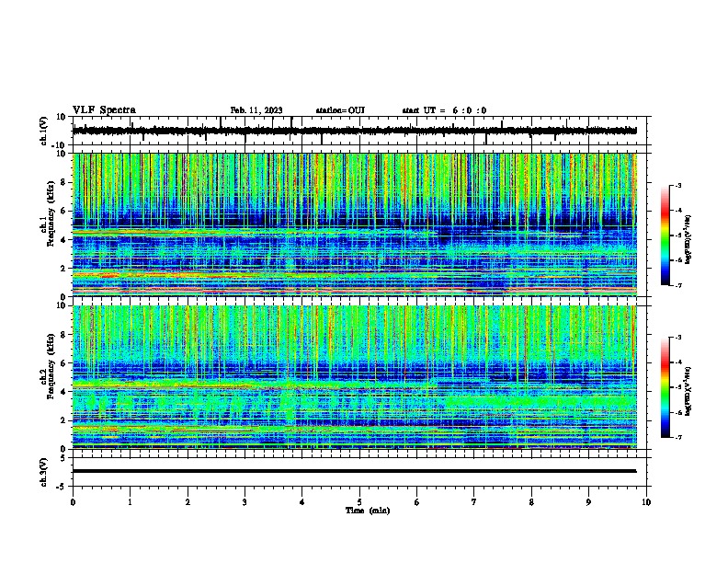Click time-axis tick label "7"
The width and height of the screenshot is (728, 563).
pyautogui.click(x=474, y=502)
